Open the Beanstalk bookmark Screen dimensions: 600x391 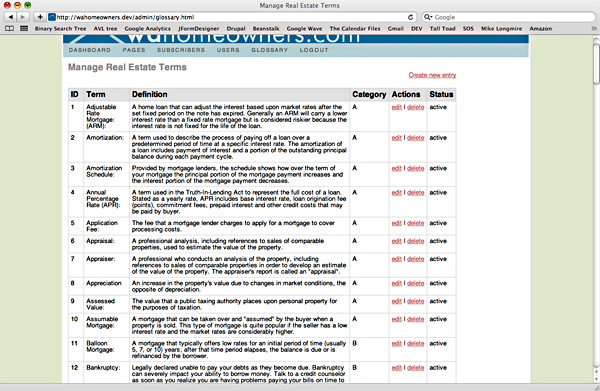pos(266,29)
